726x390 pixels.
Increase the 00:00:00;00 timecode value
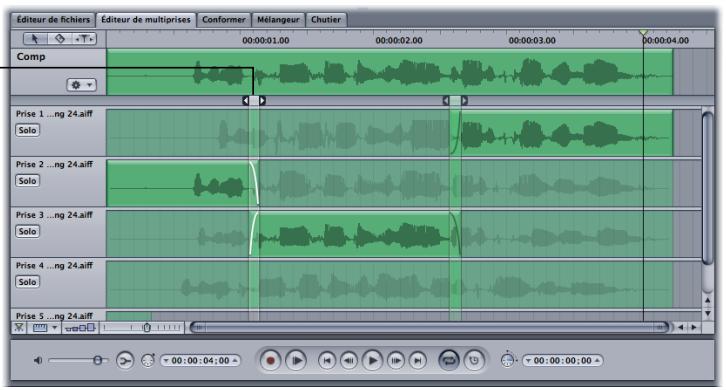click(597, 360)
